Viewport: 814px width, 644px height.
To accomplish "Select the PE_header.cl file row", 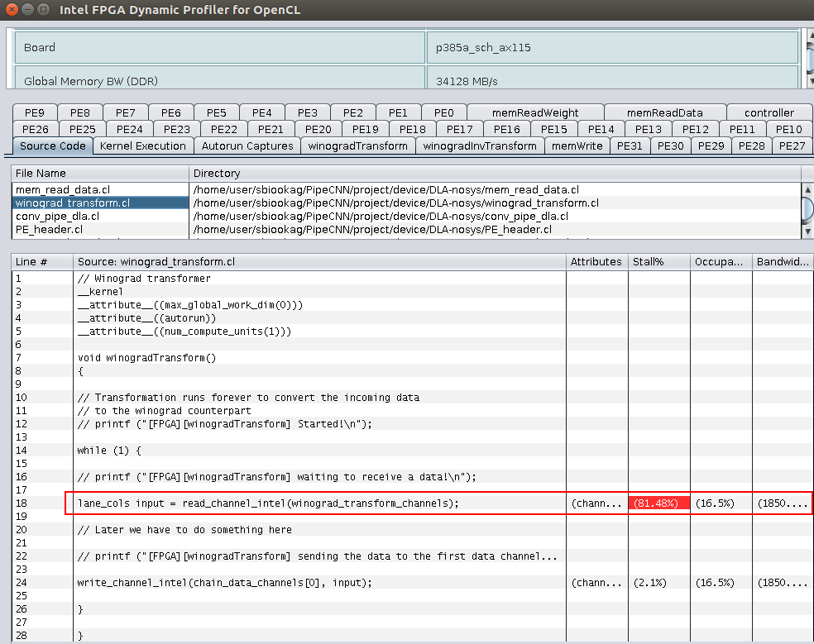I will tap(49, 229).
